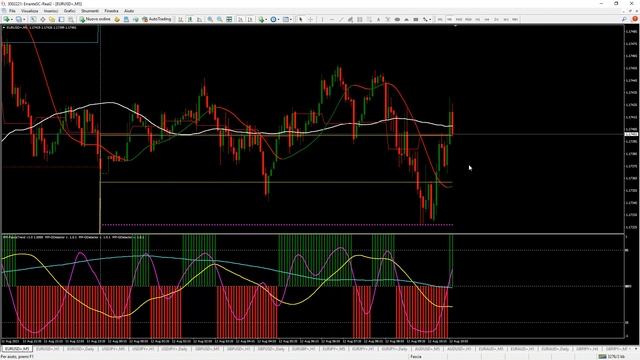Viewport: 640px width, 360px height.
Task: Open the Profiles icon
Action: click(x=19, y=19)
